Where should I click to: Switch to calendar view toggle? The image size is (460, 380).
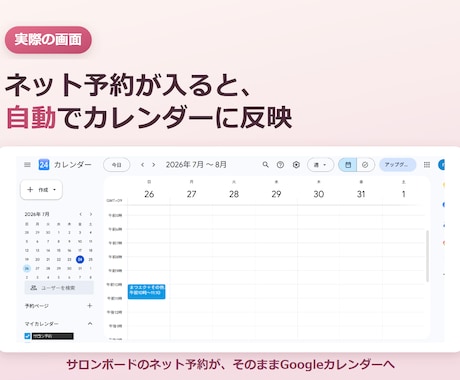348,165
